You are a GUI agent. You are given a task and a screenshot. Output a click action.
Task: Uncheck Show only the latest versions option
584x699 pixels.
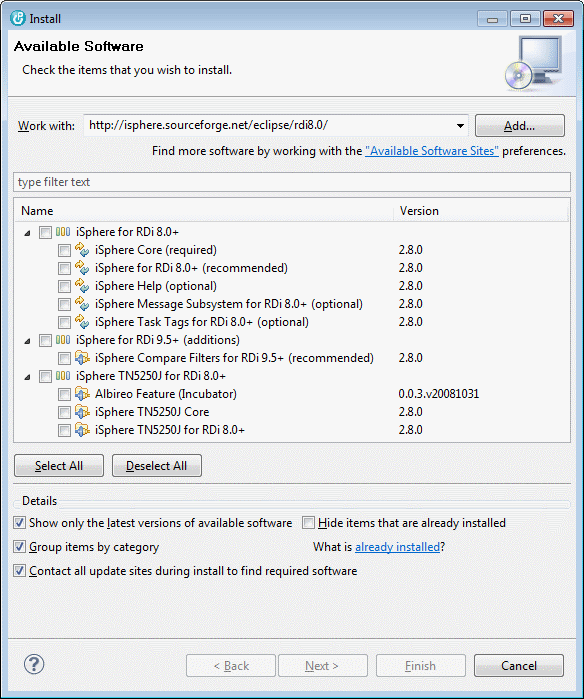pos(19,522)
